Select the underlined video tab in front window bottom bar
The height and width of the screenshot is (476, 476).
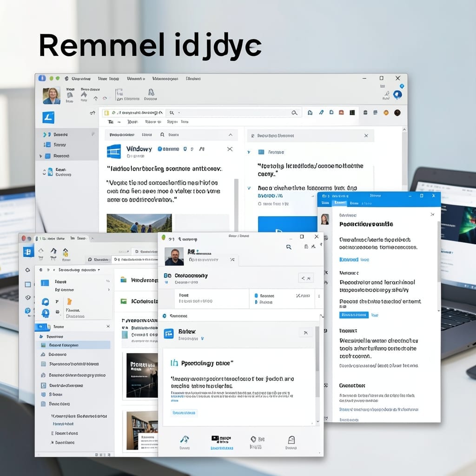coord(222,443)
